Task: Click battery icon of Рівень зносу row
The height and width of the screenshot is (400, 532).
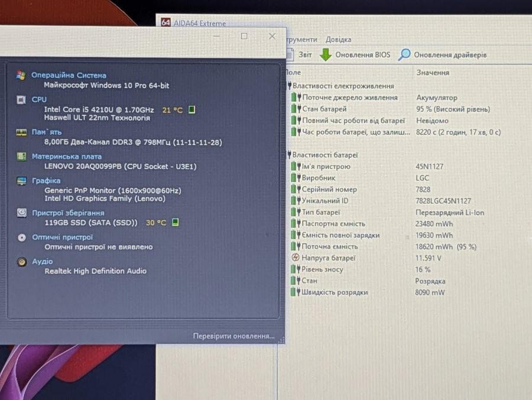Action: click(x=296, y=269)
